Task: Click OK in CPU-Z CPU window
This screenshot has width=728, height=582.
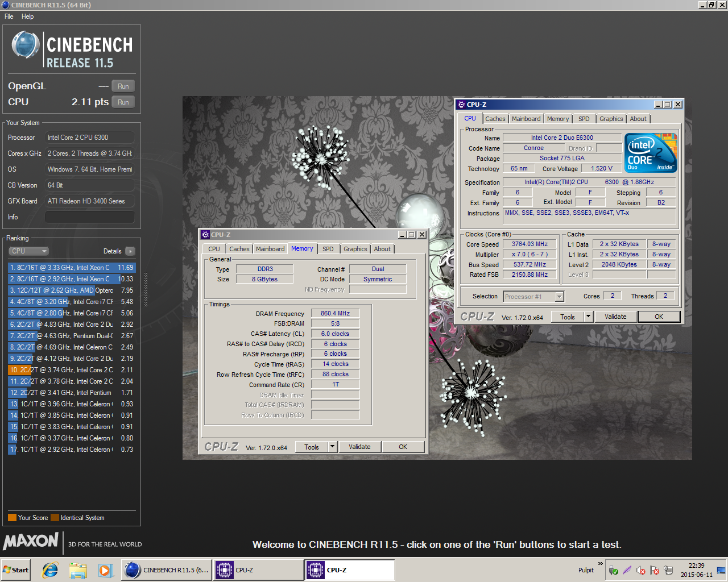Action: [x=659, y=317]
